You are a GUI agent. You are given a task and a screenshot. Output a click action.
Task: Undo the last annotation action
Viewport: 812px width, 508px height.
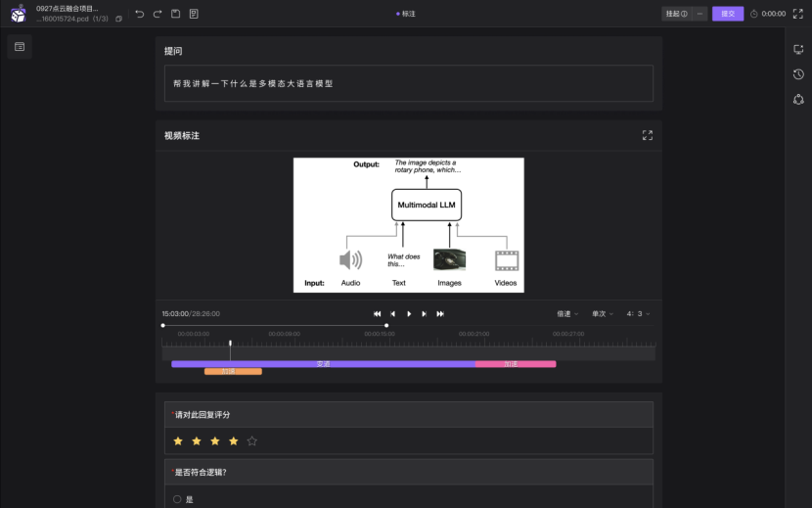point(139,14)
